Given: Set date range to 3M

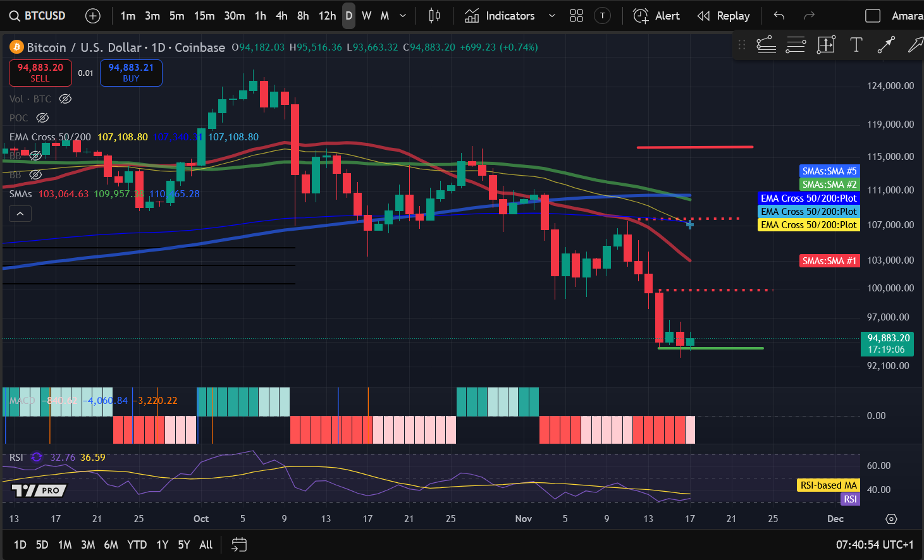Looking at the screenshot, I should point(88,545).
